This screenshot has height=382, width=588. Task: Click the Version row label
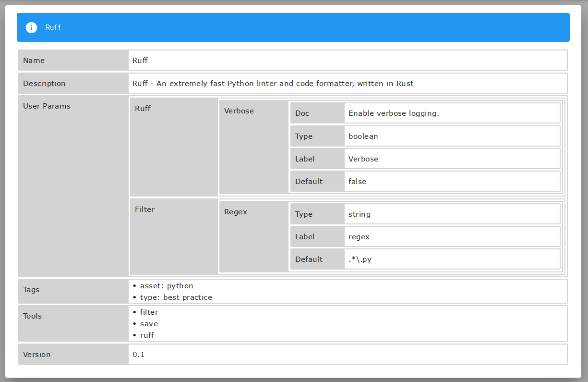point(73,354)
